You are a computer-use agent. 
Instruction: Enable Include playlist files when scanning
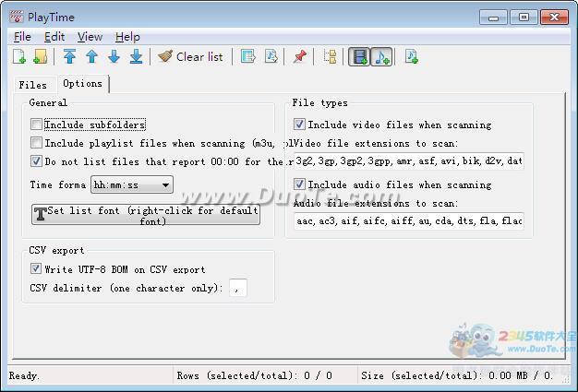pos(36,142)
